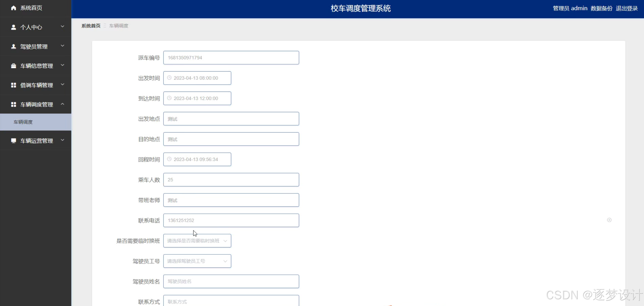The image size is (644, 306).
Task: Open the 驾驶员管理 menu
Action: (x=36, y=46)
